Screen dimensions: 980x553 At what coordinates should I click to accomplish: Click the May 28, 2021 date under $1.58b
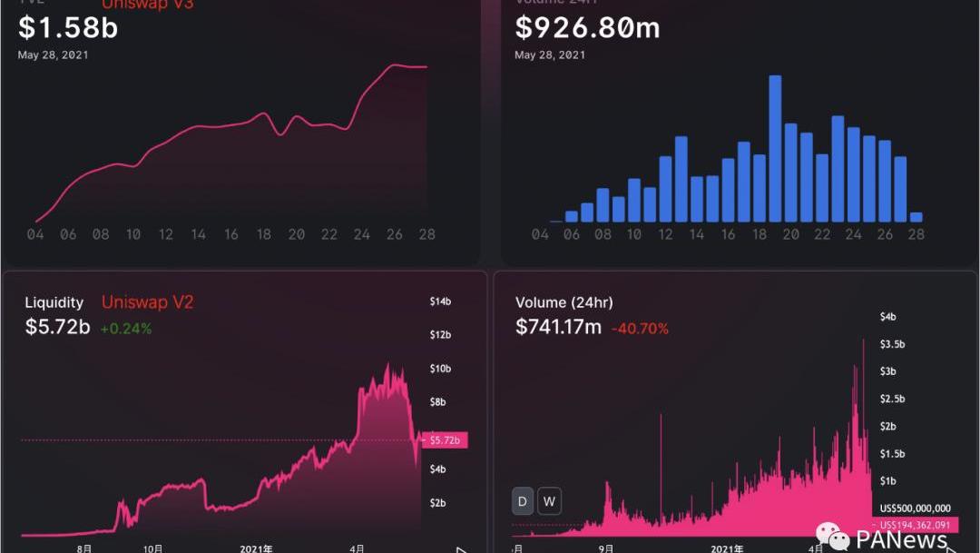[54, 55]
